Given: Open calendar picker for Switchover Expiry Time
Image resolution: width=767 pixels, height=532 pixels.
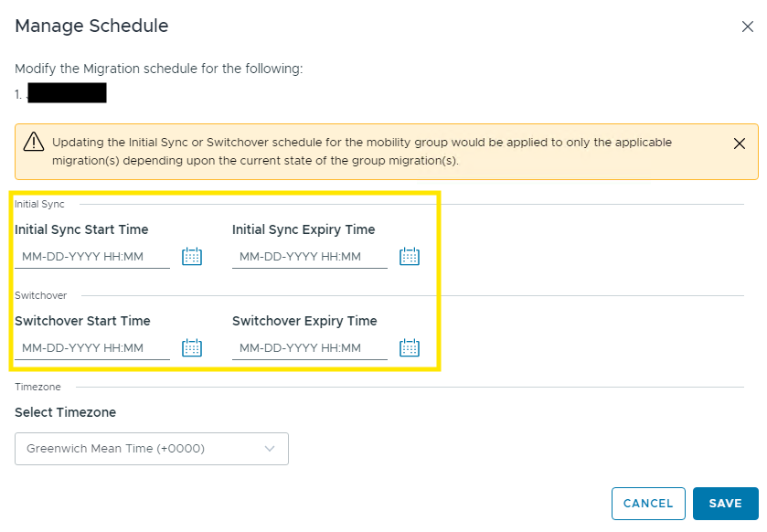Looking at the screenshot, I should coord(410,348).
